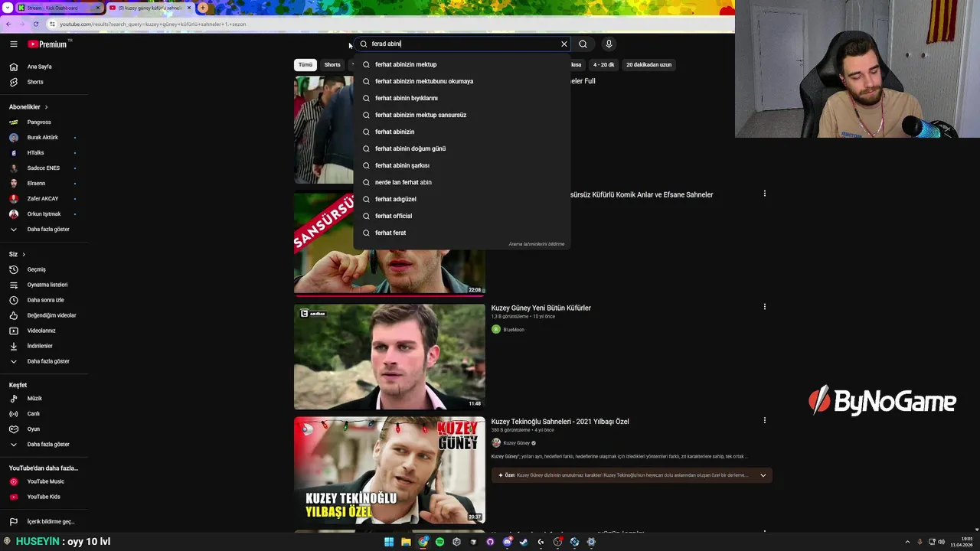Select the Shorts filter chip

tap(332, 64)
